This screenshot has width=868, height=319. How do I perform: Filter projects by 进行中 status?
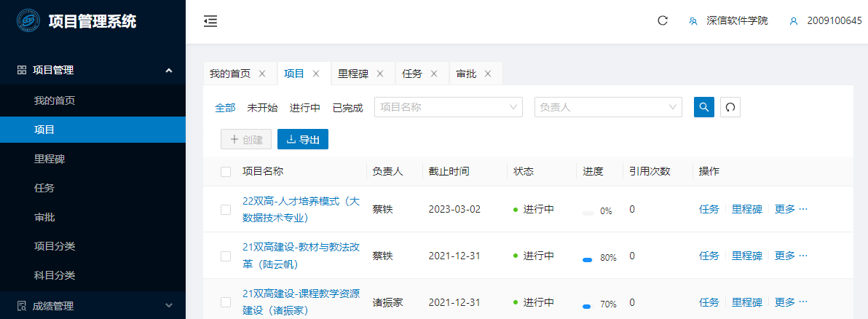305,108
